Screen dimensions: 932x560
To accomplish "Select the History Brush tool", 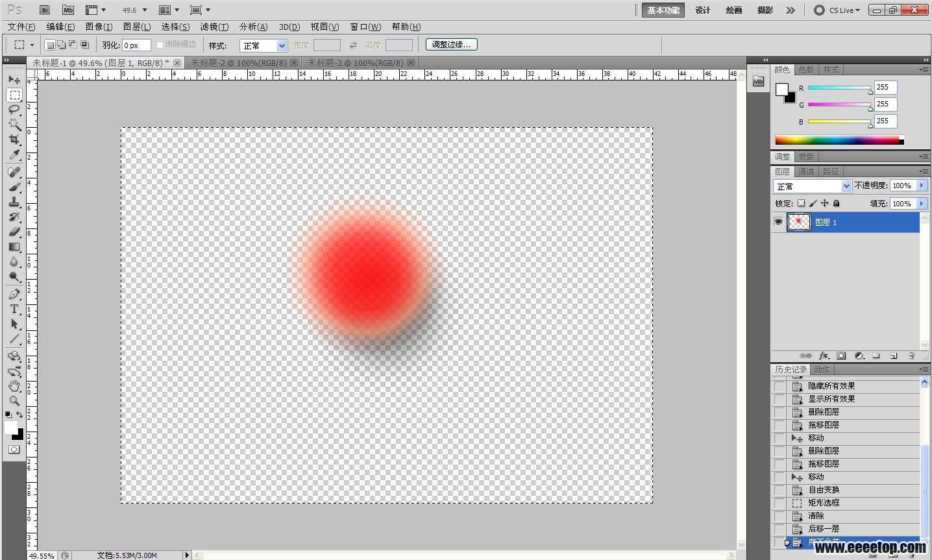I will pos(14,217).
